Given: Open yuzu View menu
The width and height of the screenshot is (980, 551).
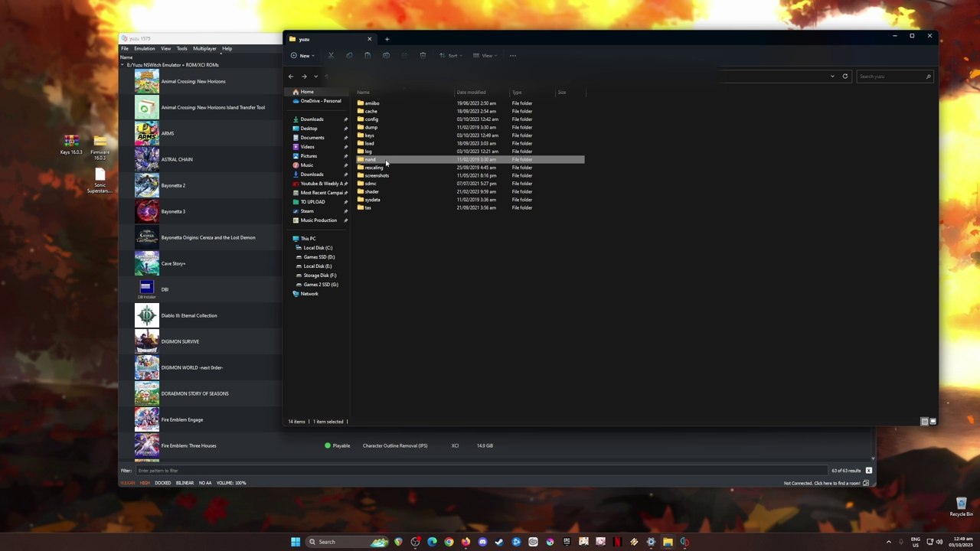Looking at the screenshot, I should (x=165, y=48).
